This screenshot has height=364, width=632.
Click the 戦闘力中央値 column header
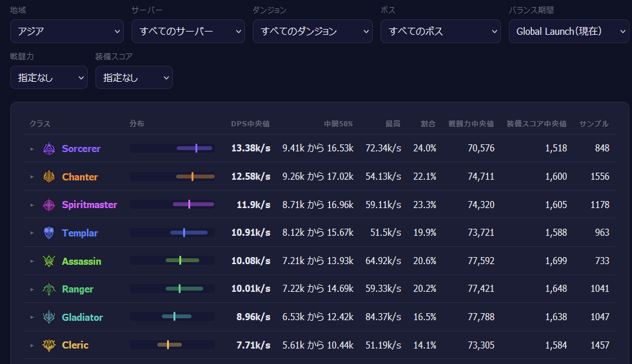(471, 124)
